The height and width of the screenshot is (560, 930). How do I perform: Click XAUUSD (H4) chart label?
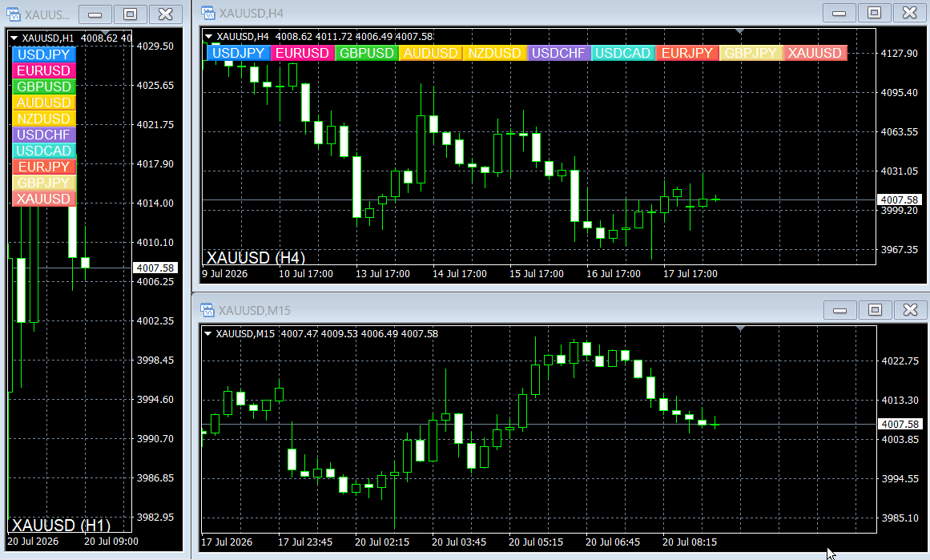256,257
